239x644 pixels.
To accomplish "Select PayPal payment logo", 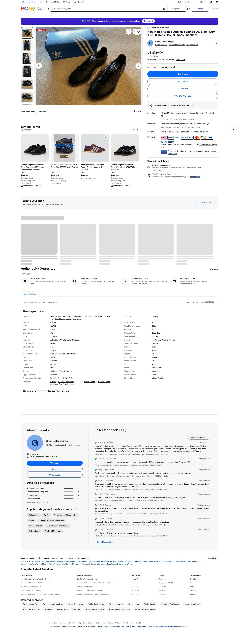I will click(170, 138).
